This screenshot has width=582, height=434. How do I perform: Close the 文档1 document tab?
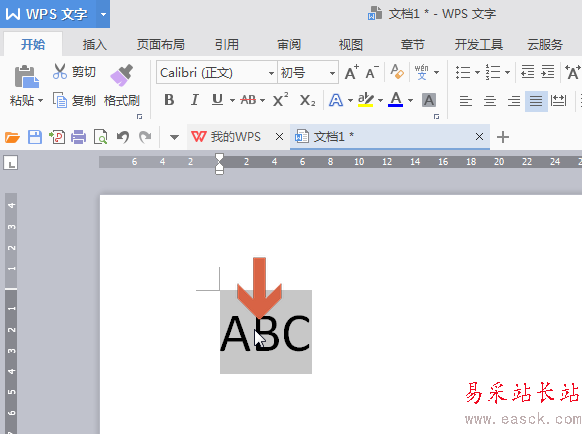pos(479,137)
